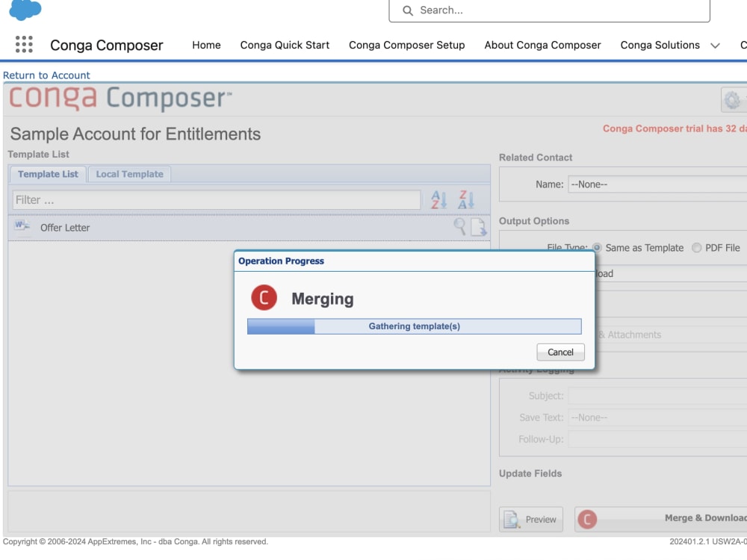
Task: Switch to the Local Template tab
Action: 128,174
